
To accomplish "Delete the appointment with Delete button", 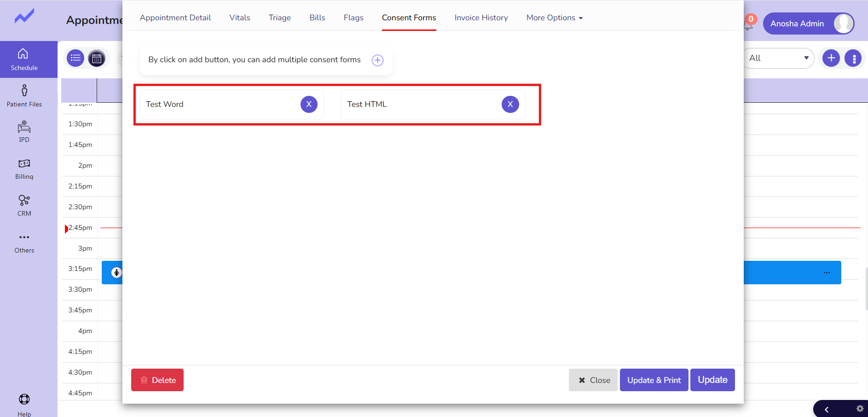I will pyautogui.click(x=157, y=380).
